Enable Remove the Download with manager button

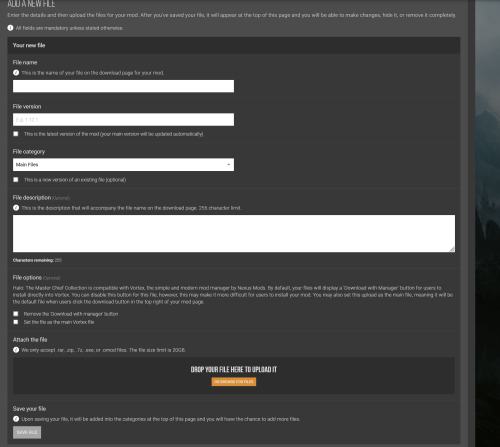16,314
